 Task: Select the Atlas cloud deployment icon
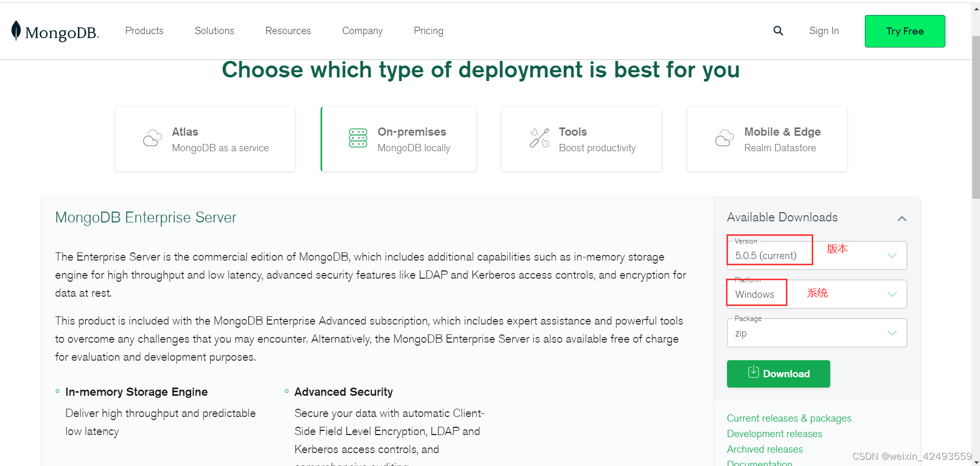pos(152,138)
